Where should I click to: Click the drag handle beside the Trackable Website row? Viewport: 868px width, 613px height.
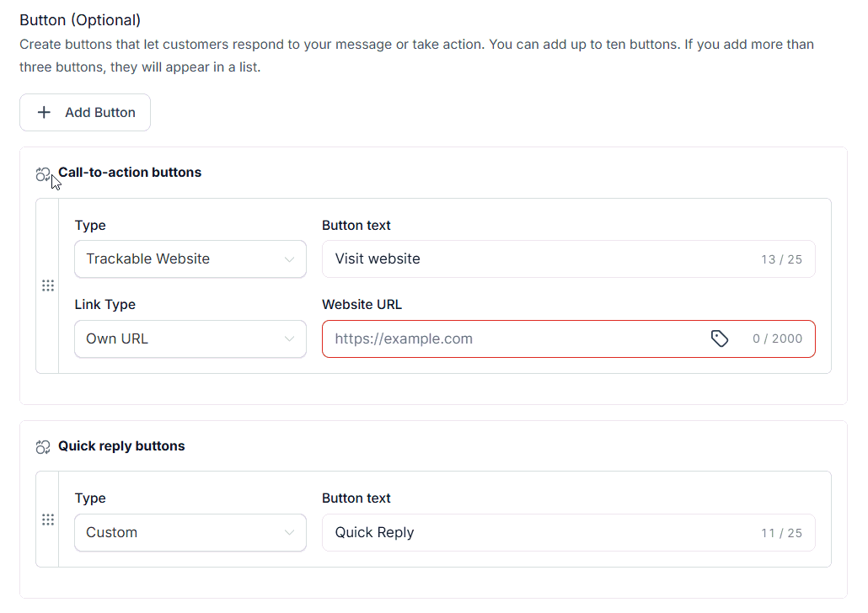pos(48,285)
